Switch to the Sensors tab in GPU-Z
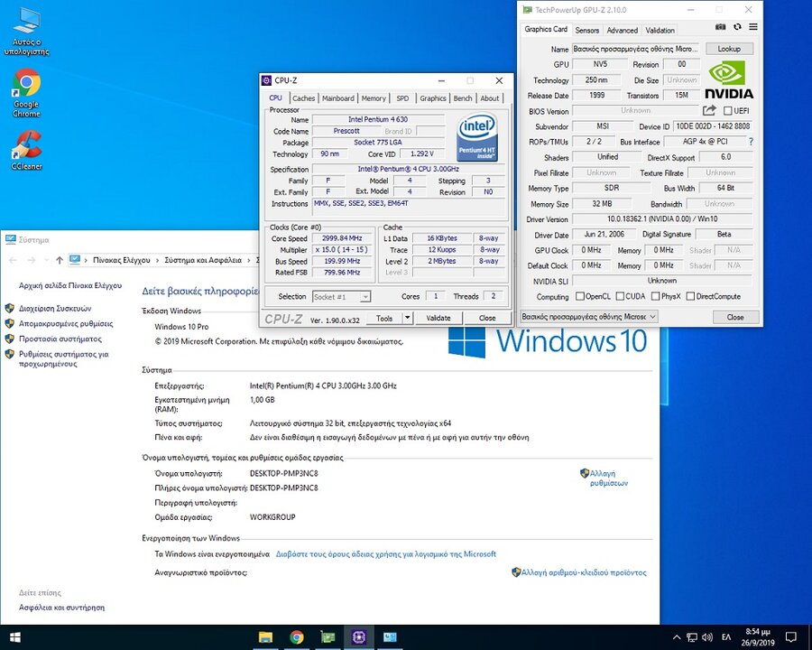Image resolution: width=812 pixels, height=650 pixels. (x=586, y=30)
